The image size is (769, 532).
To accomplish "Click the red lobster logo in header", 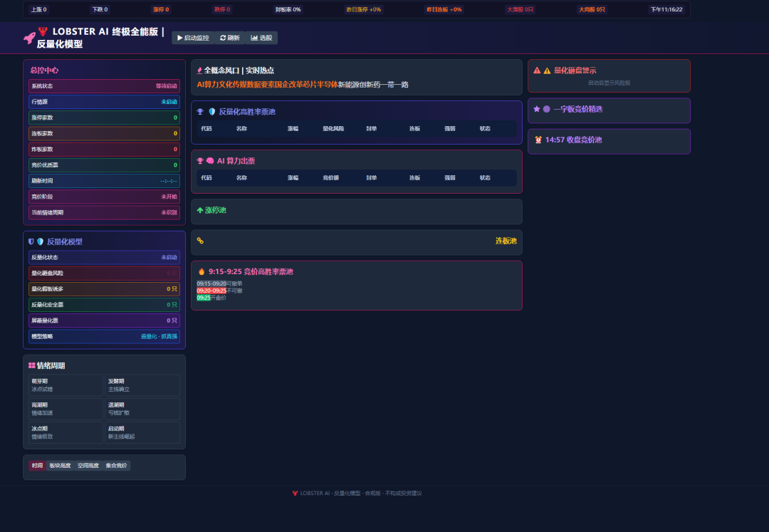I will point(43,31).
